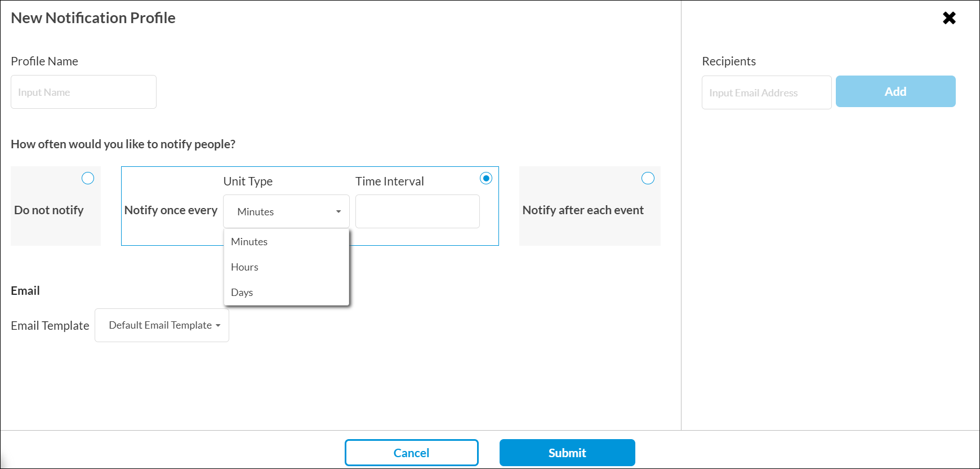Select the Notify once every radio button

tap(485, 178)
